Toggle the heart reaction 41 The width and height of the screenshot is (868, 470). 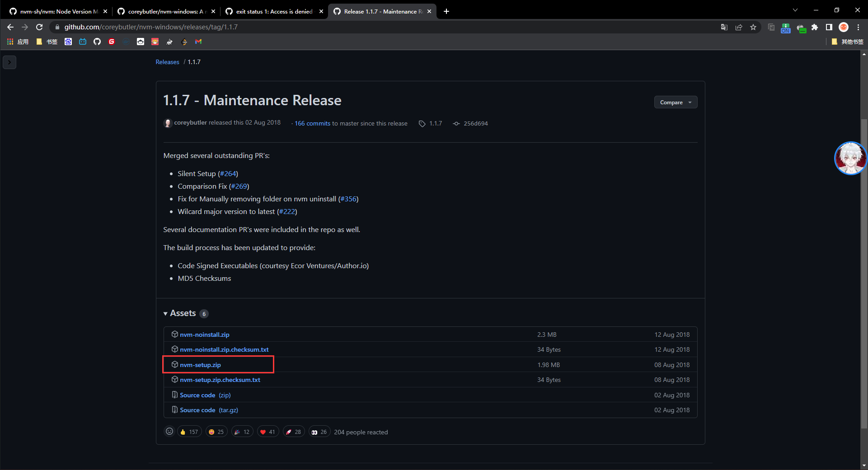tap(268, 432)
